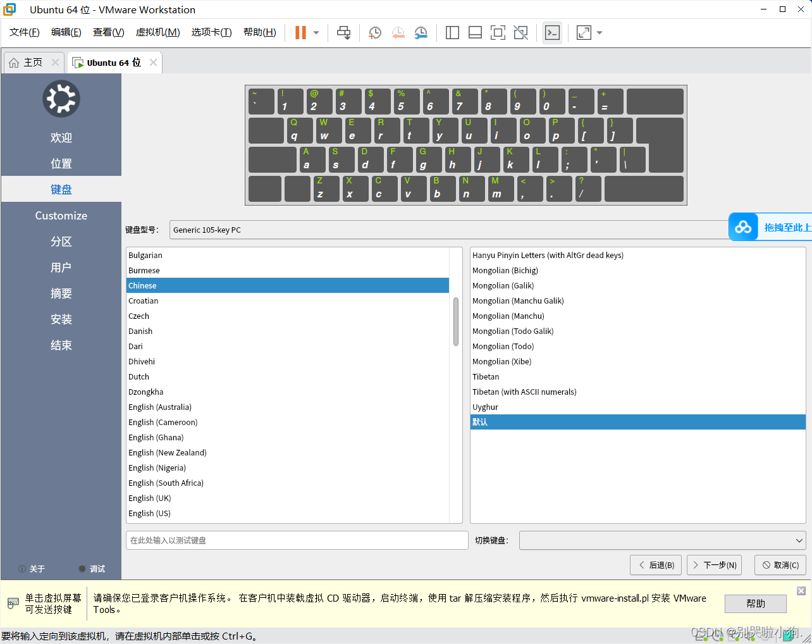Screen dimensions: 812x644
Task: Click the send Ctrl+Alt+Del toolbar icon
Action: pyautogui.click(x=343, y=33)
